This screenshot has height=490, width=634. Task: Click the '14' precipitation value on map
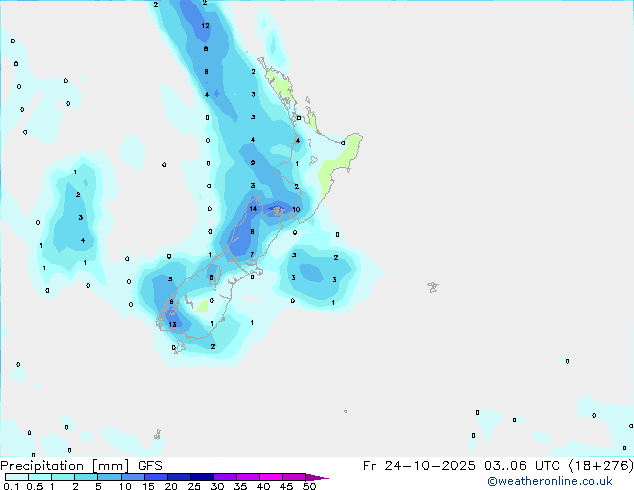pyautogui.click(x=253, y=209)
